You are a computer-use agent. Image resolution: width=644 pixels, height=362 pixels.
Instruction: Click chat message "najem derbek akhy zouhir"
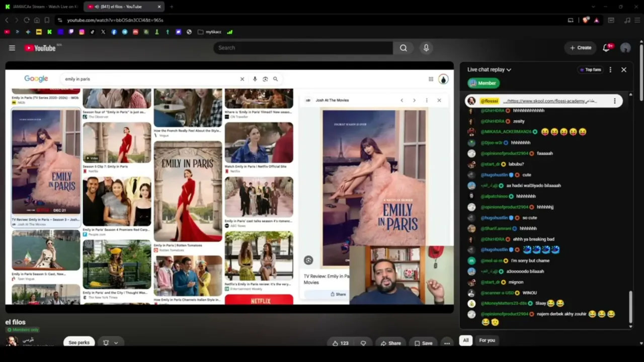click(x=561, y=314)
